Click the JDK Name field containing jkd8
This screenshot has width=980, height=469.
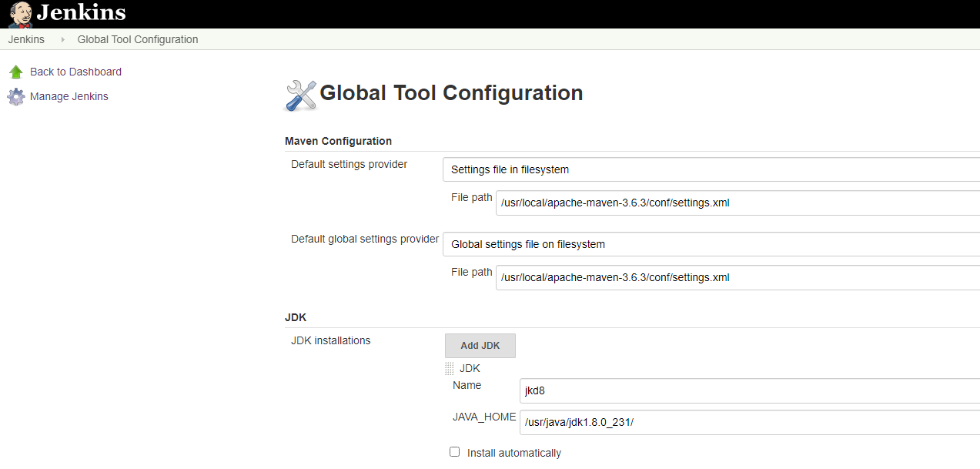[x=750, y=390]
